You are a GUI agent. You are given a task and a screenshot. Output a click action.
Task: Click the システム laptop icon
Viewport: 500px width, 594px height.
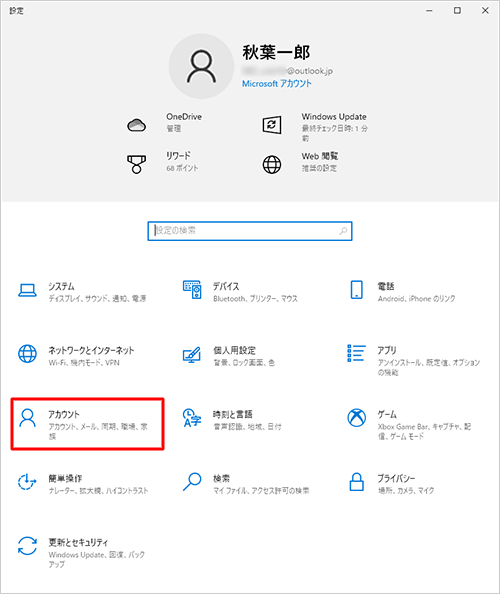pyautogui.click(x=27, y=291)
